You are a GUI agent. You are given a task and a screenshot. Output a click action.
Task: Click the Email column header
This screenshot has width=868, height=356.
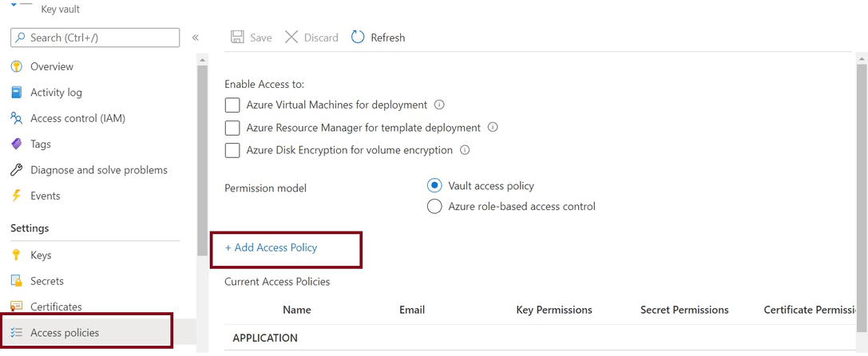coord(412,310)
